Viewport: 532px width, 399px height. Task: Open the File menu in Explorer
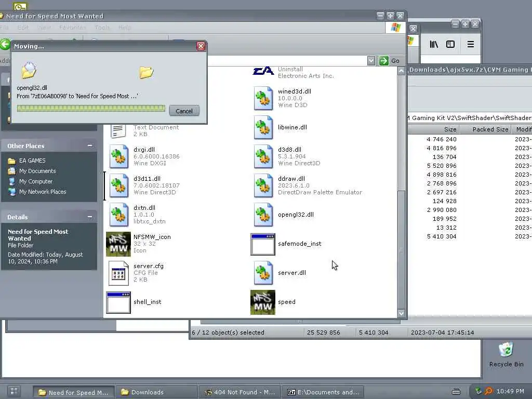pos(4,28)
